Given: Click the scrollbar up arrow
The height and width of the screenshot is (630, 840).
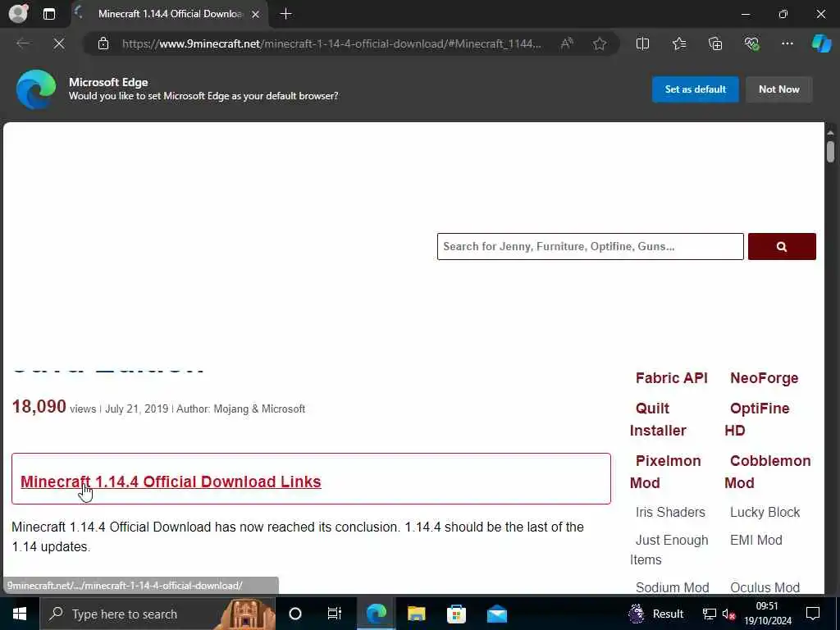Looking at the screenshot, I should (x=830, y=132).
